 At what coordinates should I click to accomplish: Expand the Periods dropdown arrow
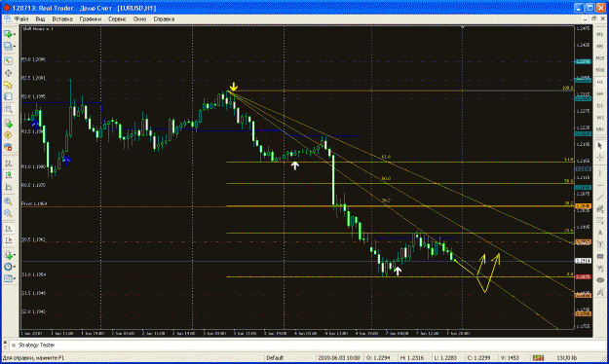[x=15, y=267]
